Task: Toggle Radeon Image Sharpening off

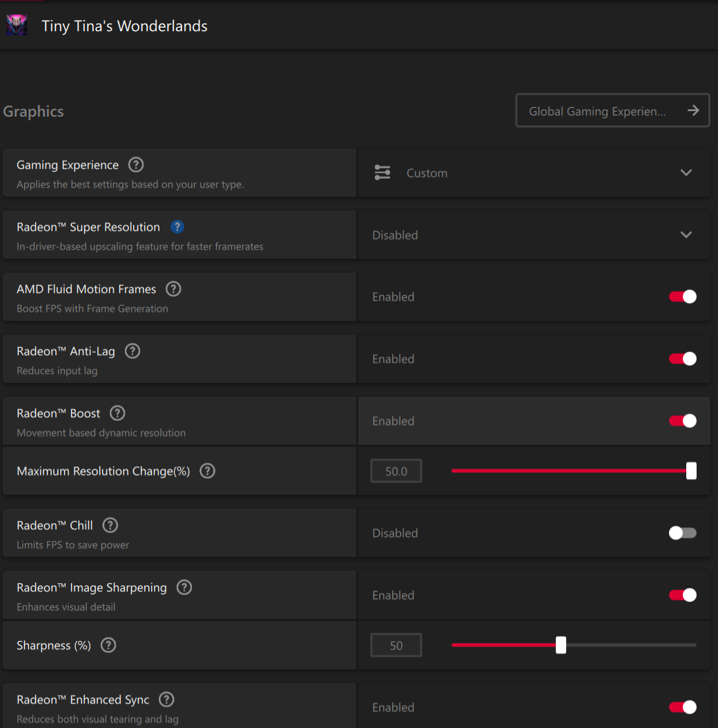Action: (682, 595)
